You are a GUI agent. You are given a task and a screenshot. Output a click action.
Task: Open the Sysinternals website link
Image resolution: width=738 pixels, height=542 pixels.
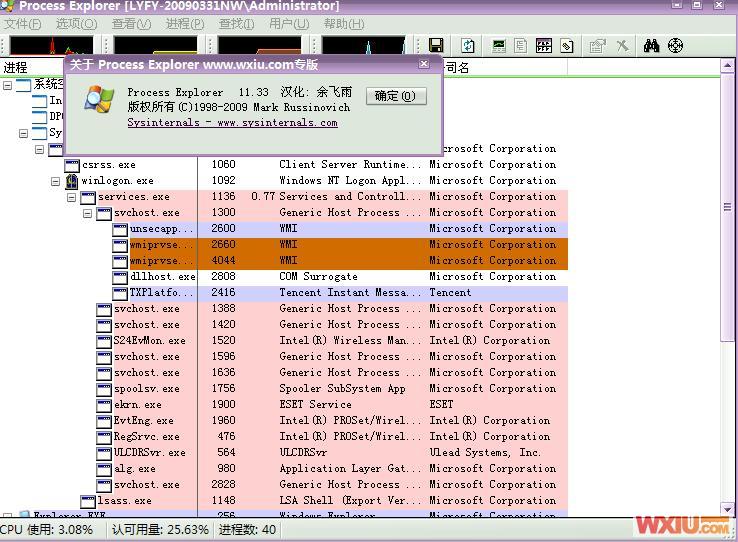tap(232, 123)
